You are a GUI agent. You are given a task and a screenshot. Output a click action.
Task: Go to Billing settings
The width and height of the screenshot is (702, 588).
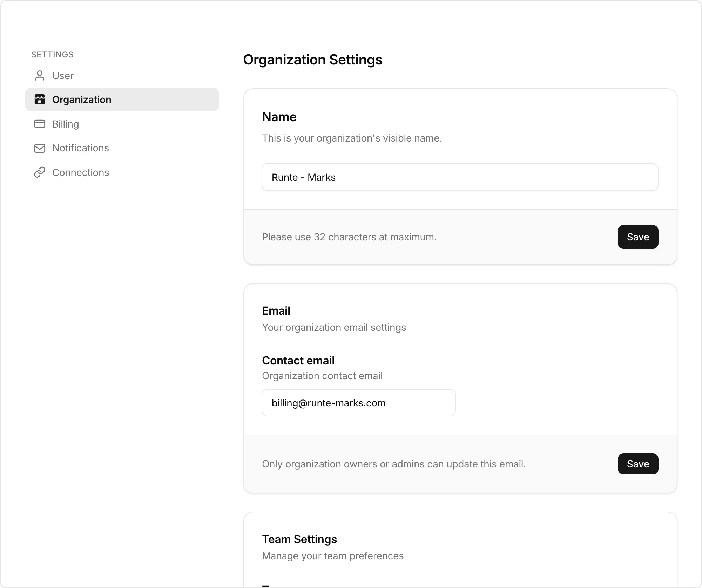(122, 124)
